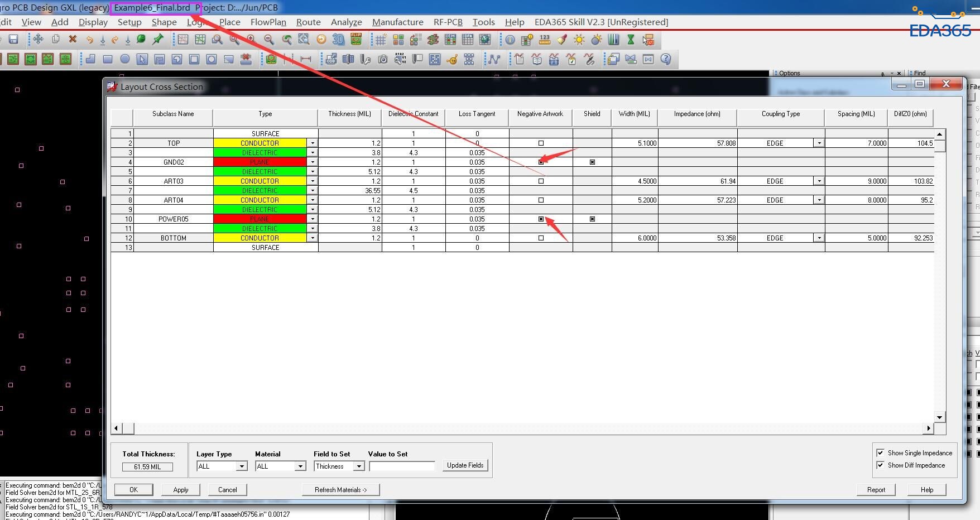980x520 pixels.
Task: Open the RF-PCB menu
Action: coord(448,22)
